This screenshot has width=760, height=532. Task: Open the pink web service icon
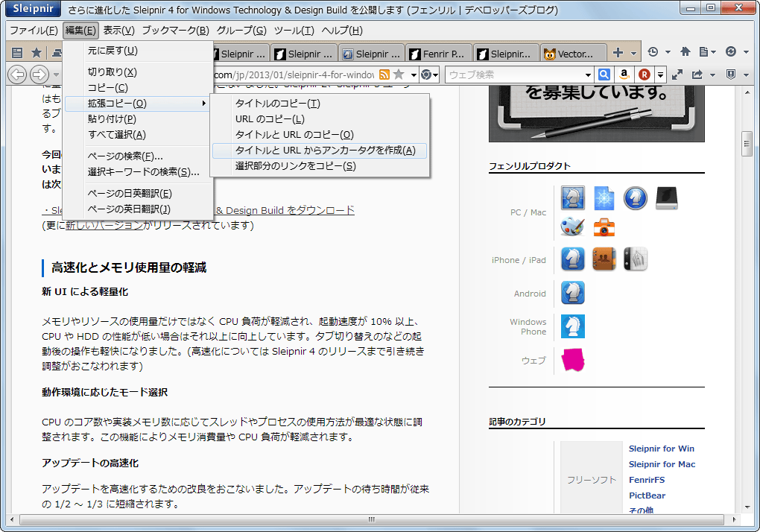coord(573,360)
